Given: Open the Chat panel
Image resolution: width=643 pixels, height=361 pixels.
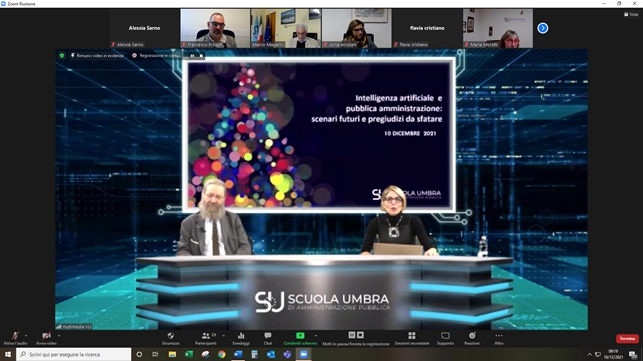Looking at the screenshot, I should (x=268, y=338).
